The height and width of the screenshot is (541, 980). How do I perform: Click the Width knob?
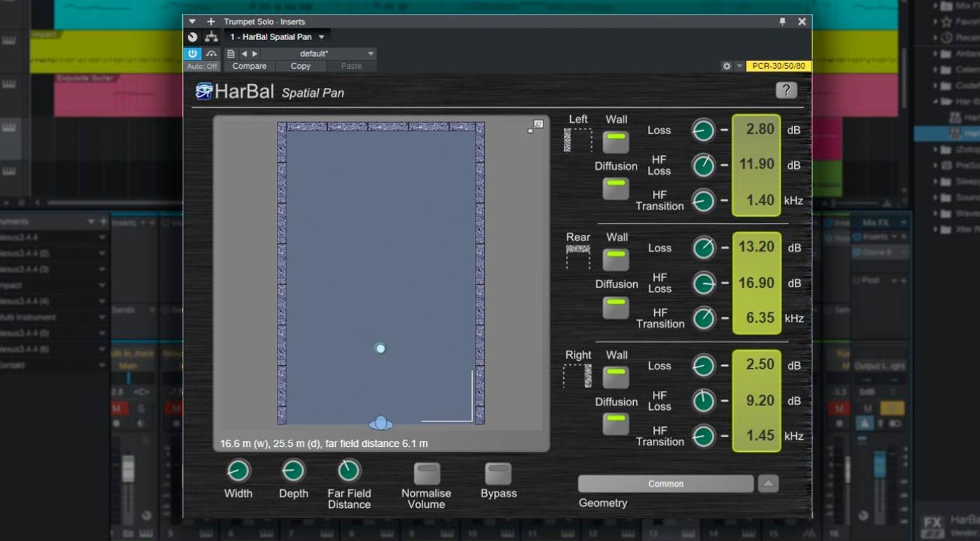238,471
